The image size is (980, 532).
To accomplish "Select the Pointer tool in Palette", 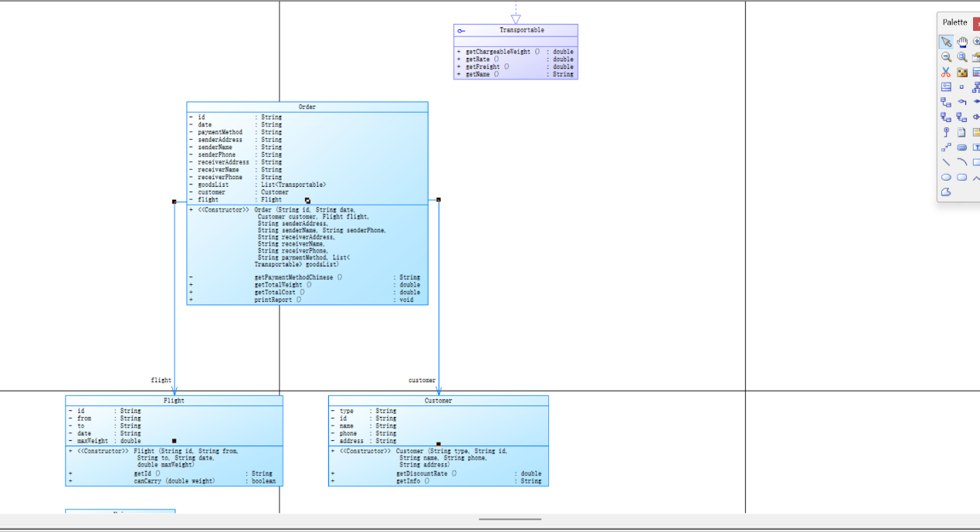I will [x=946, y=42].
